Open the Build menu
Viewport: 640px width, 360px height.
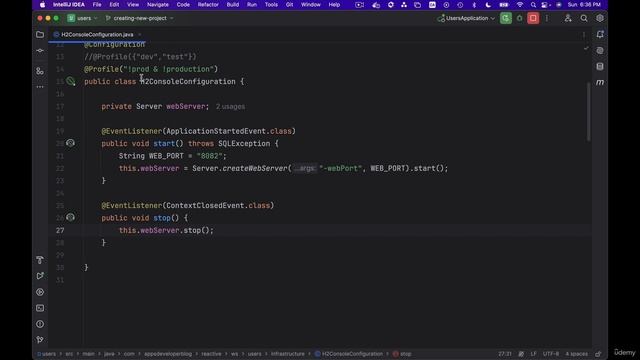tap(233, 5)
